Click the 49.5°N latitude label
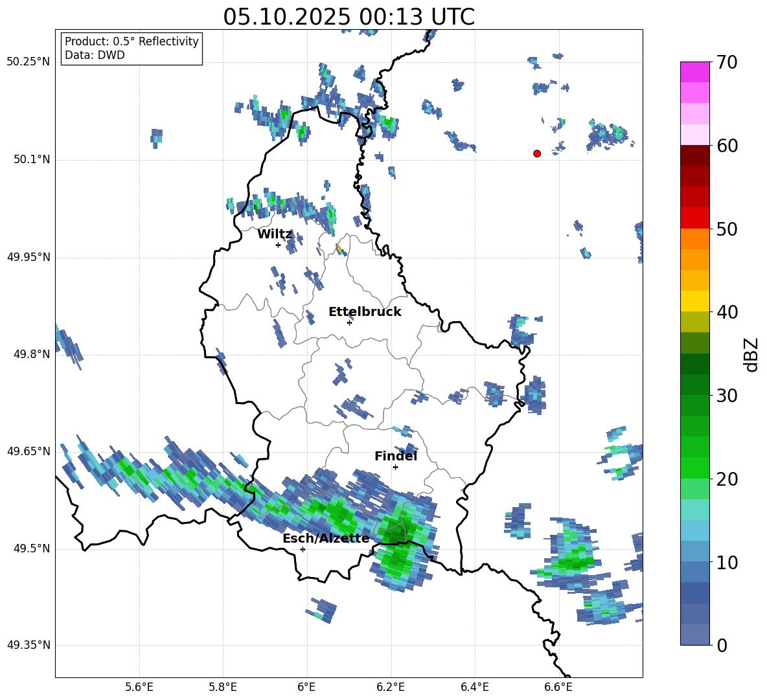767x700 pixels. pyautogui.click(x=32, y=548)
